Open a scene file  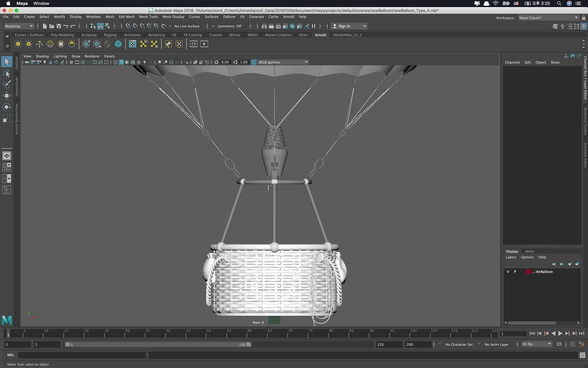(52, 26)
